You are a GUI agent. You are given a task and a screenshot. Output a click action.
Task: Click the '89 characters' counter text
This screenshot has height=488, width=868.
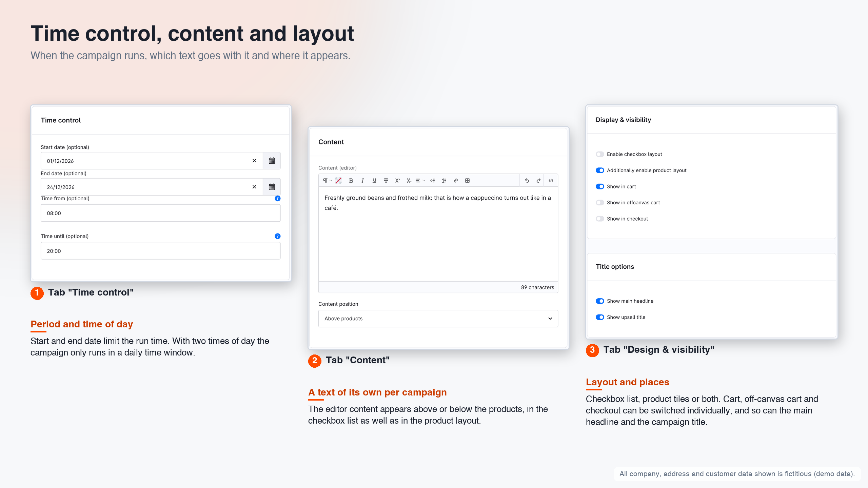click(537, 287)
